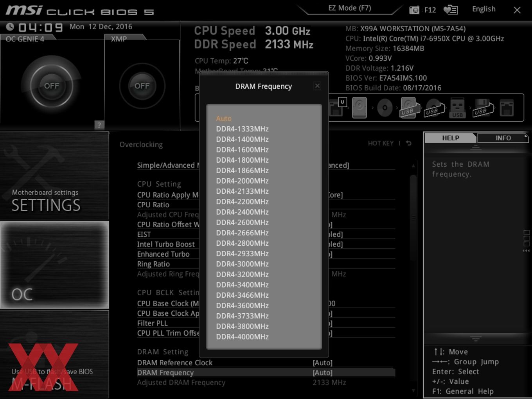532x399 pixels.
Task: Select DDR4-3733MHz from the list
Action: [243, 316]
